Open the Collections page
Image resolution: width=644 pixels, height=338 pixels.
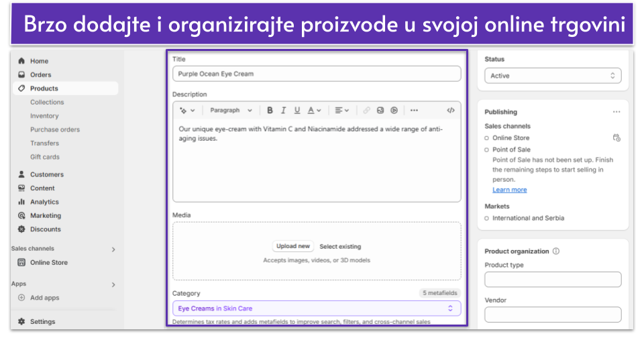click(47, 102)
